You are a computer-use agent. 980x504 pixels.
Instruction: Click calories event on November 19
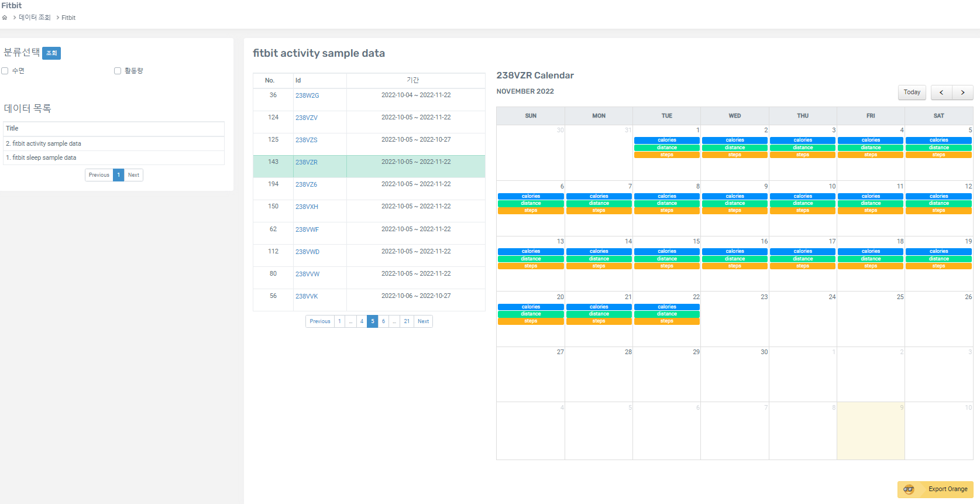point(938,252)
